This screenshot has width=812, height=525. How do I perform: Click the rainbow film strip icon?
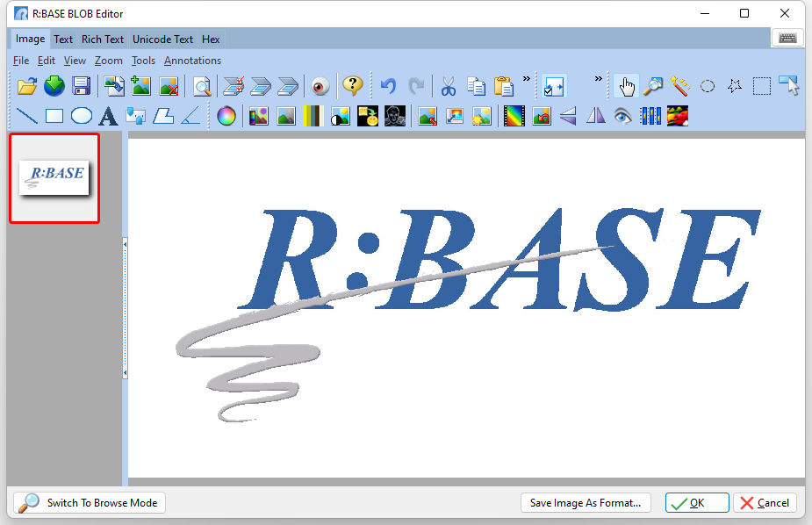(514, 116)
